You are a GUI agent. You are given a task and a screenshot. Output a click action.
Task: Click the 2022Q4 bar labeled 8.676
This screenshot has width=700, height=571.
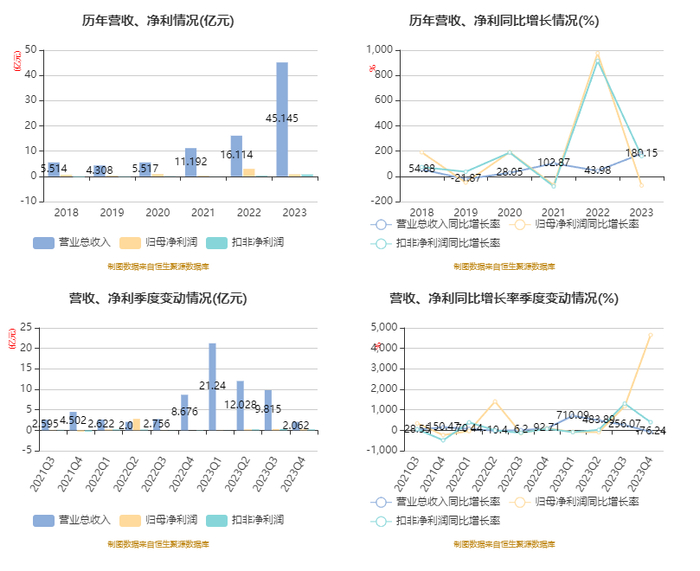pyautogui.click(x=184, y=413)
